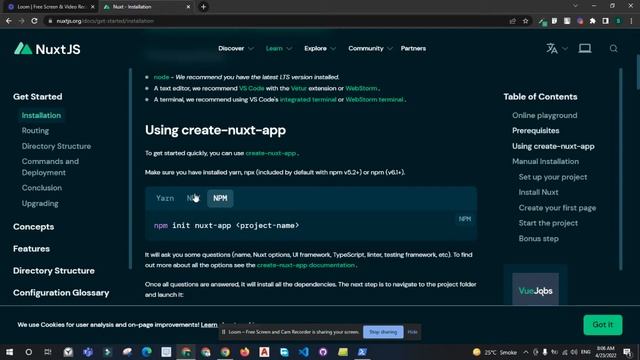Hide the Loom sharing notification

tap(412, 332)
